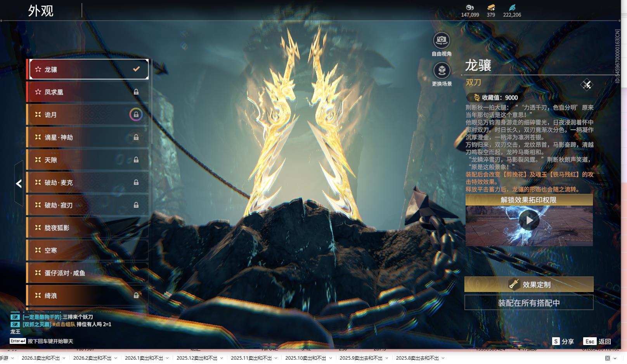Click the 分享 share button
The width and height of the screenshot is (627, 364).
pos(563,341)
